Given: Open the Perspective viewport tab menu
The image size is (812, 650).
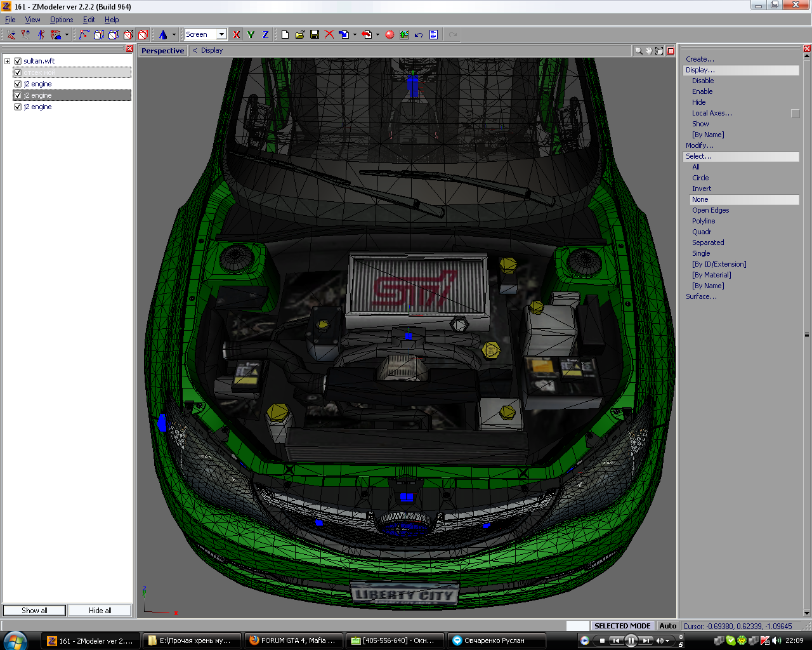Looking at the screenshot, I should [x=163, y=51].
